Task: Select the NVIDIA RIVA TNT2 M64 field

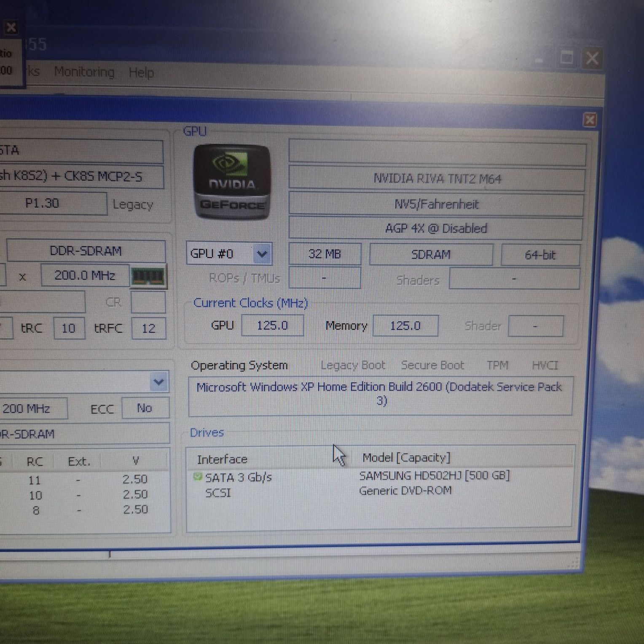Action: point(437,179)
